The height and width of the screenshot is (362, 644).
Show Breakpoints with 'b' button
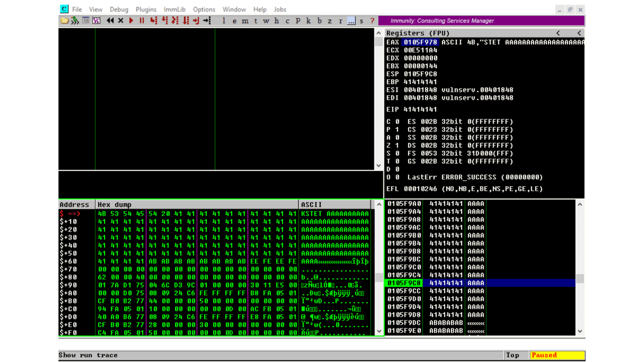(x=319, y=21)
